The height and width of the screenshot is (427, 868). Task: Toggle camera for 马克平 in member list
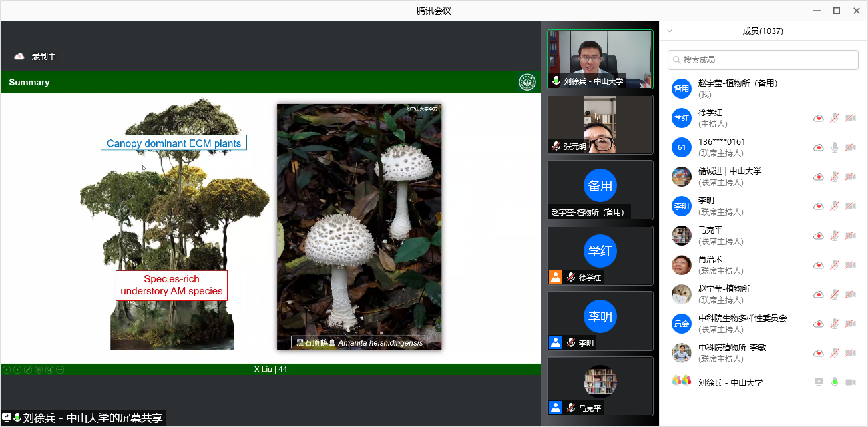pyautogui.click(x=850, y=236)
